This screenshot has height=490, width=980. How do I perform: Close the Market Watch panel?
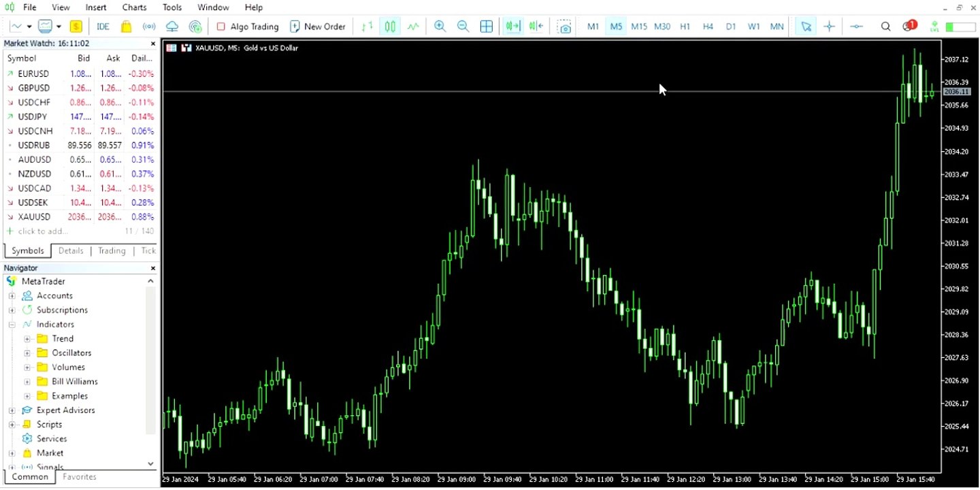click(x=152, y=44)
